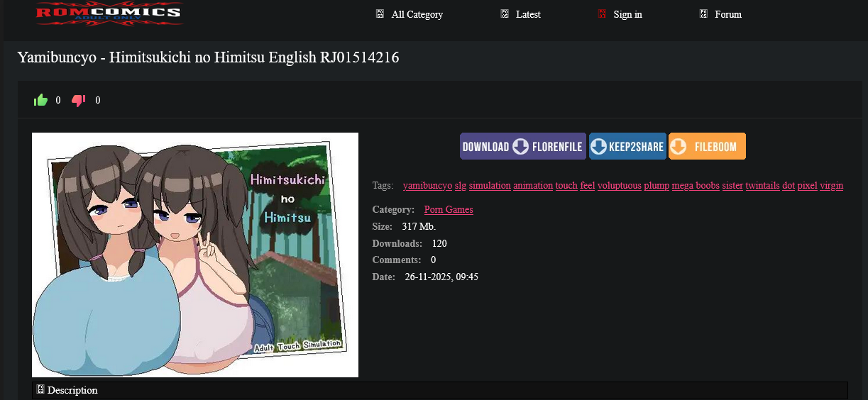Click the Download Florenfile button
The width and height of the screenshot is (868, 400).
tap(523, 146)
